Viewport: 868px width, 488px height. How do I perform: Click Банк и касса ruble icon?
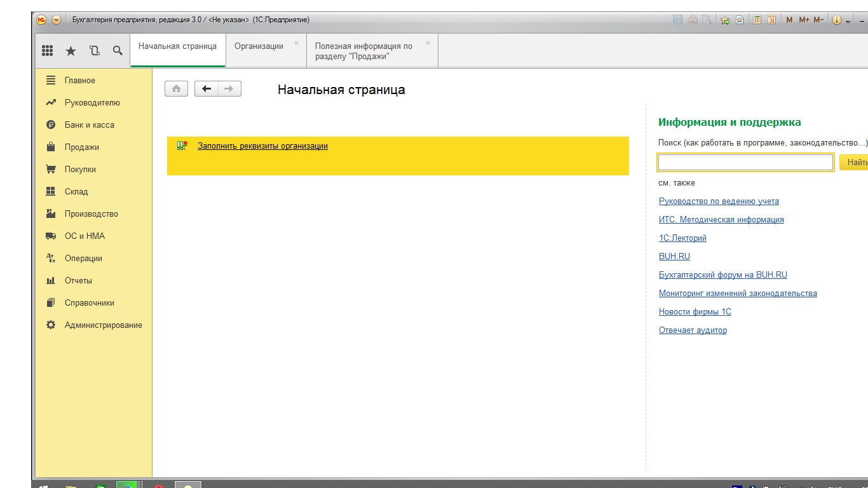tap(51, 125)
